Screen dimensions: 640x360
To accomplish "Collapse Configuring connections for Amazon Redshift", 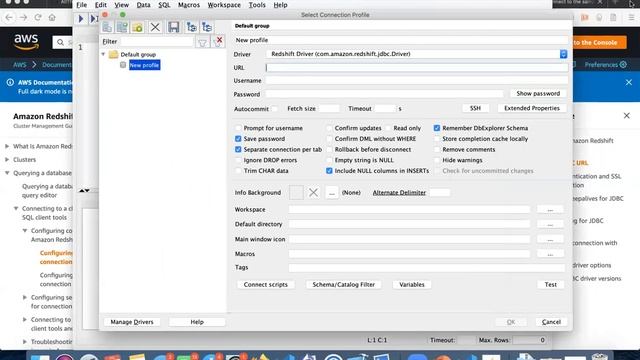I will [25, 231].
